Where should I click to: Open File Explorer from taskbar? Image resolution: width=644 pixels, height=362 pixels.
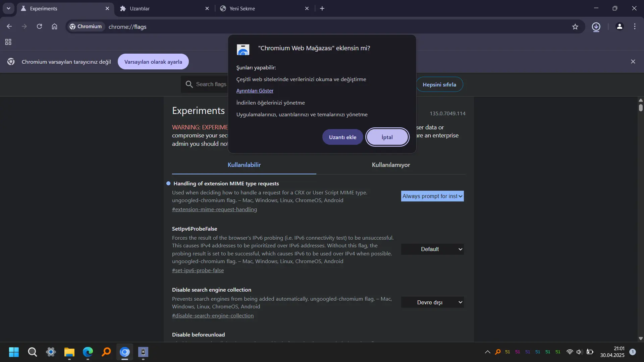pos(69,352)
